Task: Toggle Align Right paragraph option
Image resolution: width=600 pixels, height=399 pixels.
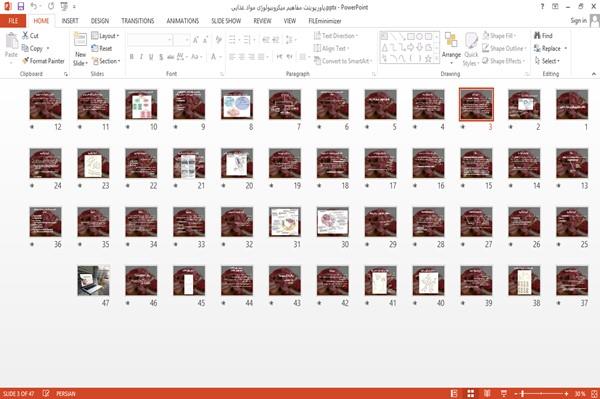Action: tap(251, 57)
